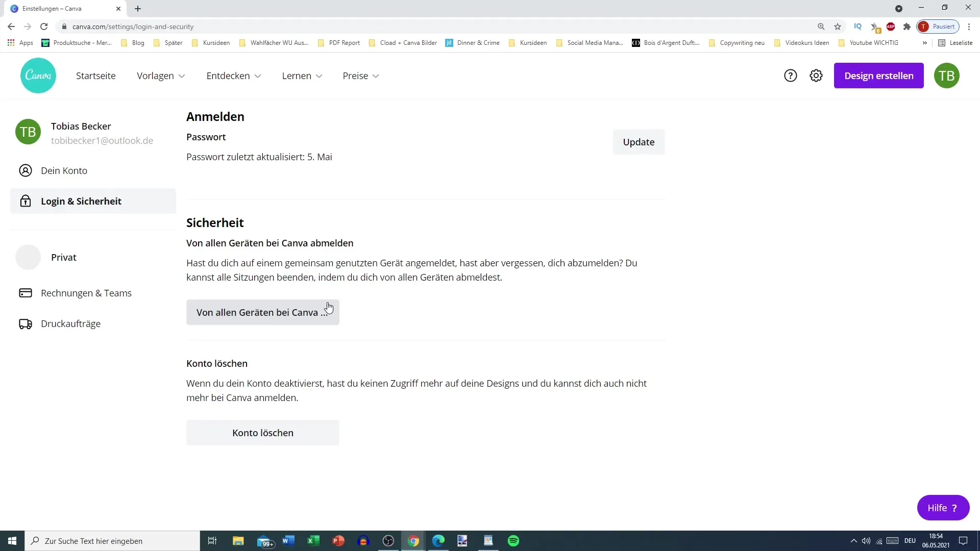This screenshot has width=980, height=551.
Task: Select Dein Konto in the sidebar
Action: coord(93,170)
